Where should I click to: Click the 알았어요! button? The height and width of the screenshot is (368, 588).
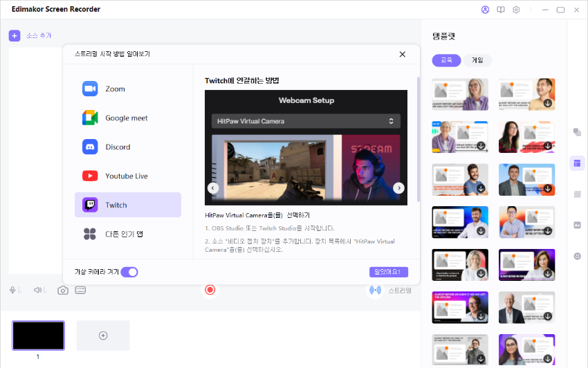(x=389, y=272)
